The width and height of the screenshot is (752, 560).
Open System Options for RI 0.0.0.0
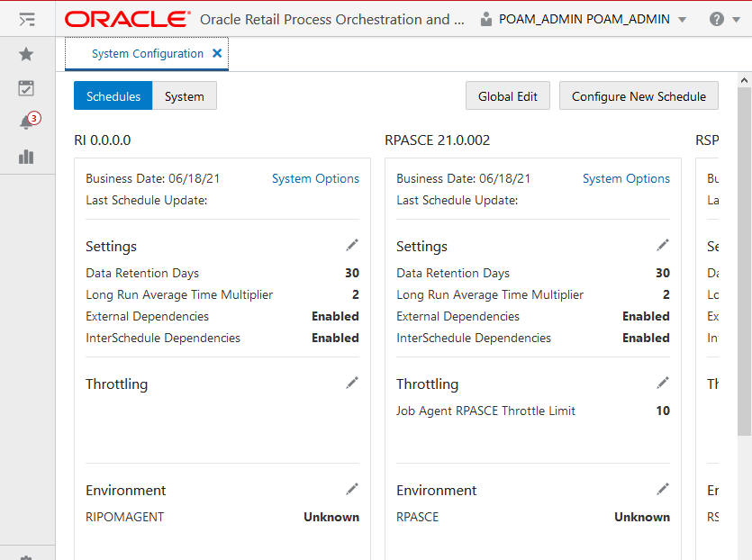pos(315,178)
